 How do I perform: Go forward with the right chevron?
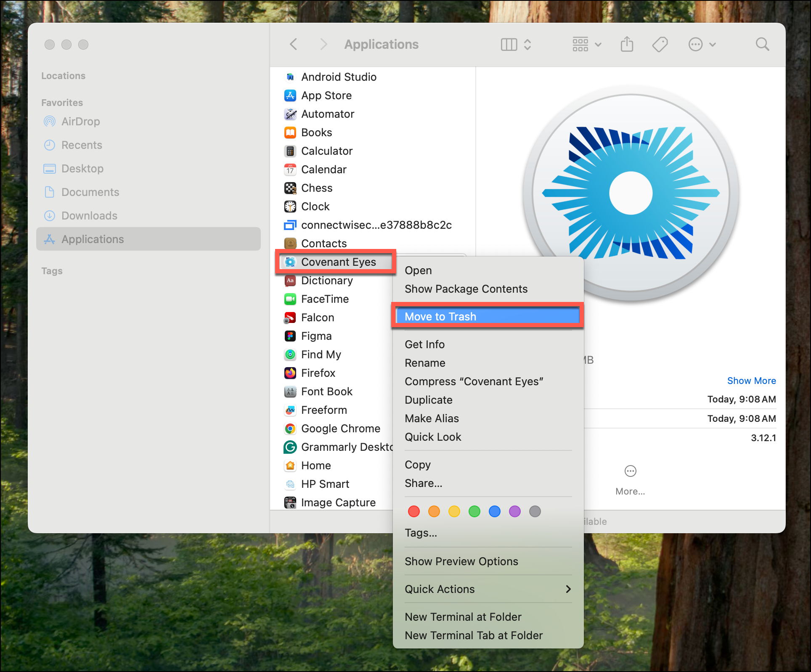point(323,44)
